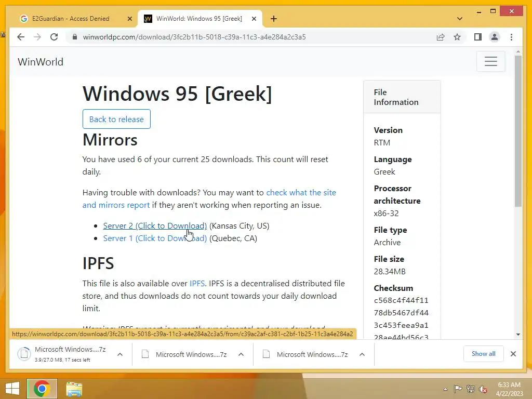532x399 pixels.
Task: Close the WinWorld Windows 95 tab
Action: (x=254, y=19)
